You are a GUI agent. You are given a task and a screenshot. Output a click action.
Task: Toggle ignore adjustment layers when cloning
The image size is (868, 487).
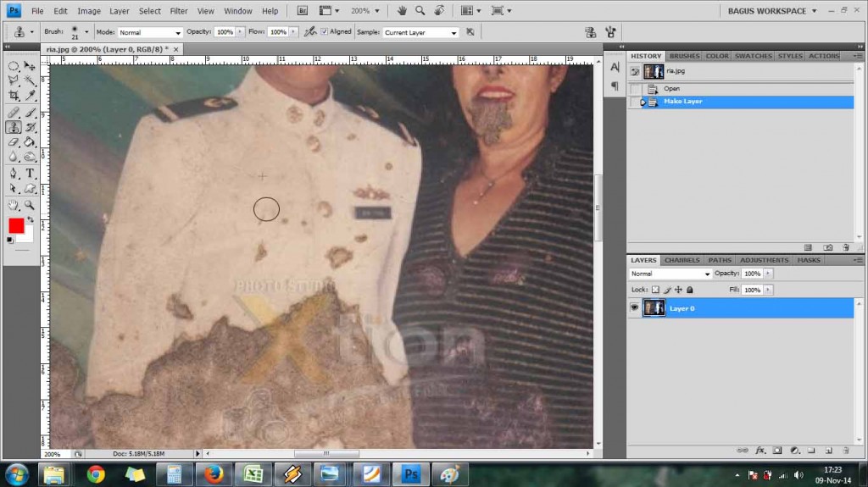coord(470,32)
